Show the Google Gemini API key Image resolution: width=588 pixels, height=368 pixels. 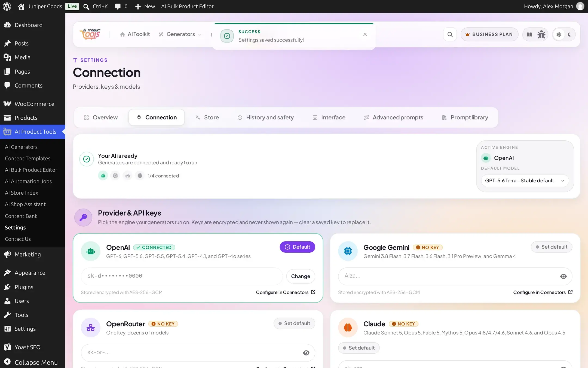click(563, 276)
